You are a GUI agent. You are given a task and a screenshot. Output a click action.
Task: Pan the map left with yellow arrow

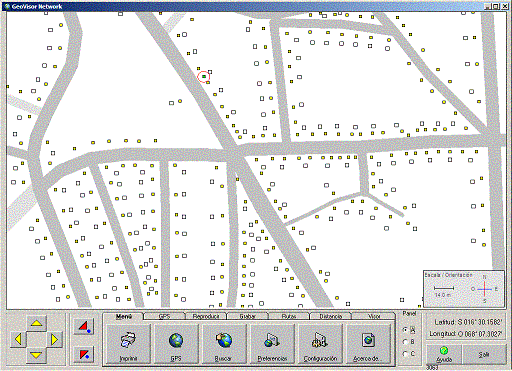19,340
